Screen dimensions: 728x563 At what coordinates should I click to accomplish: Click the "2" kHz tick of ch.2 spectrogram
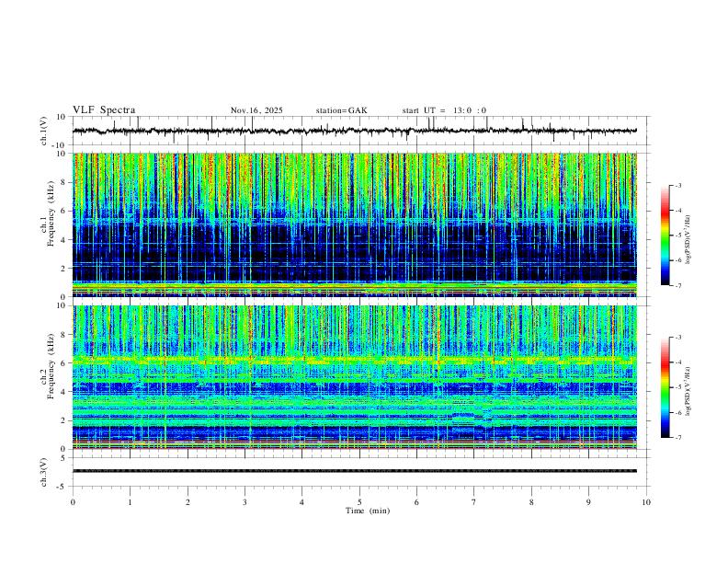63,420
